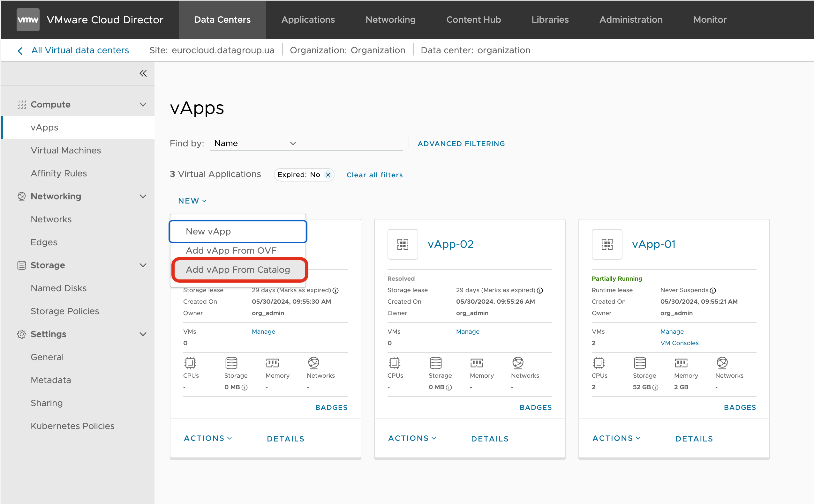Open the vApp-01 name link
The height and width of the screenshot is (504, 814).
tap(654, 244)
